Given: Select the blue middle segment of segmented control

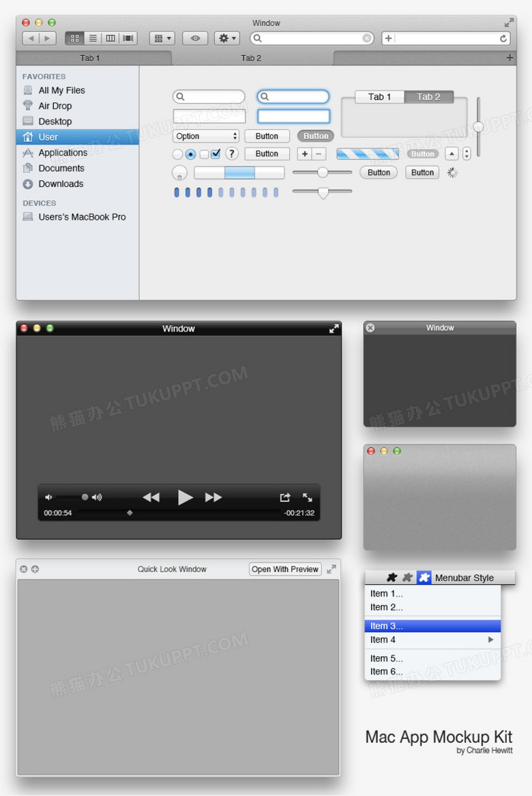Looking at the screenshot, I should pyautogui.click(x=239, y=173).
